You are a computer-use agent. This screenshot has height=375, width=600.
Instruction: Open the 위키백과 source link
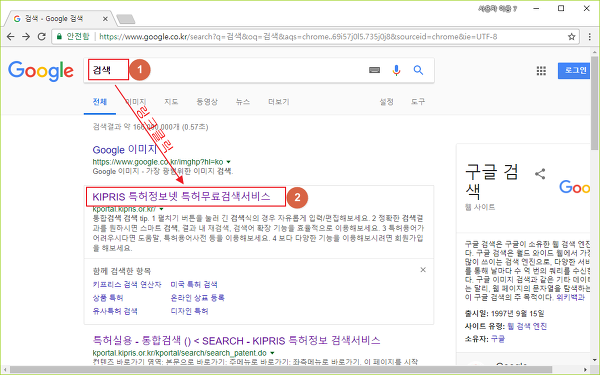(571, 297)
